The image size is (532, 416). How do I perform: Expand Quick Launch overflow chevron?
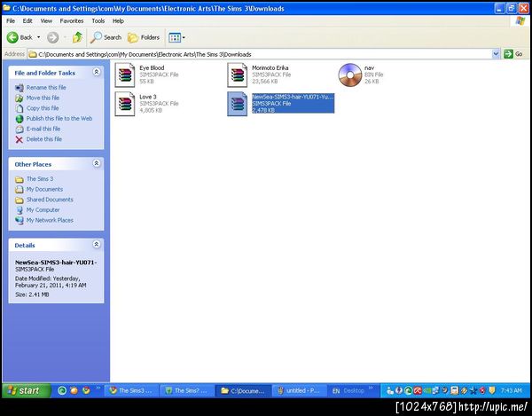[x=98, y=388]
